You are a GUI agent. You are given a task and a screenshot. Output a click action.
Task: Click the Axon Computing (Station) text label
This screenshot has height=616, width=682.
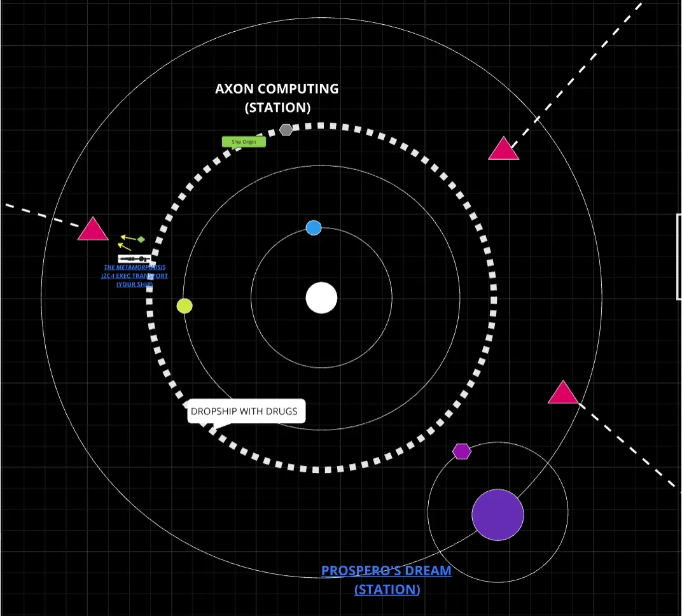point(277,98)
